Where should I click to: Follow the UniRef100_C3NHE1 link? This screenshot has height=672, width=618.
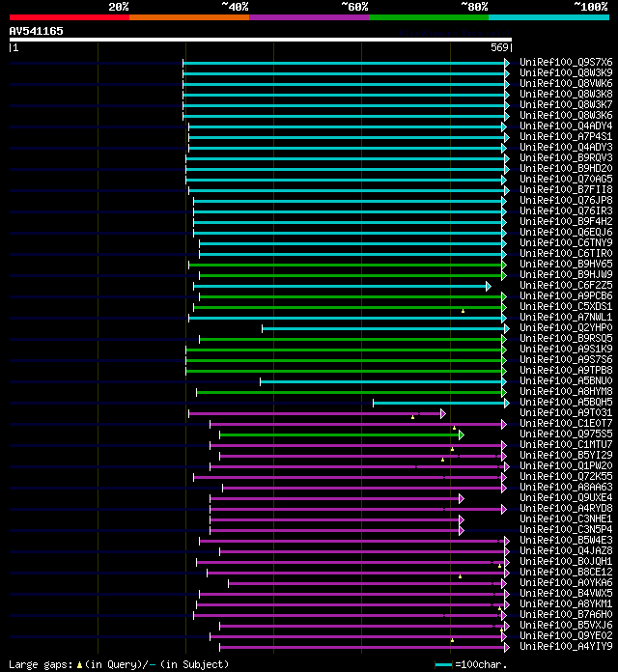point(566,519)
